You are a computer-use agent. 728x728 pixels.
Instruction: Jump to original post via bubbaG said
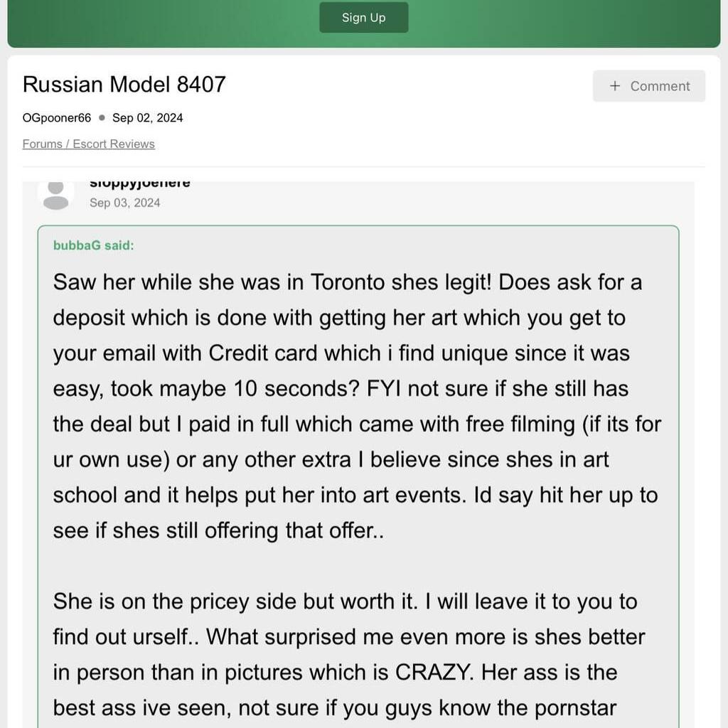[x=93, y=245]
